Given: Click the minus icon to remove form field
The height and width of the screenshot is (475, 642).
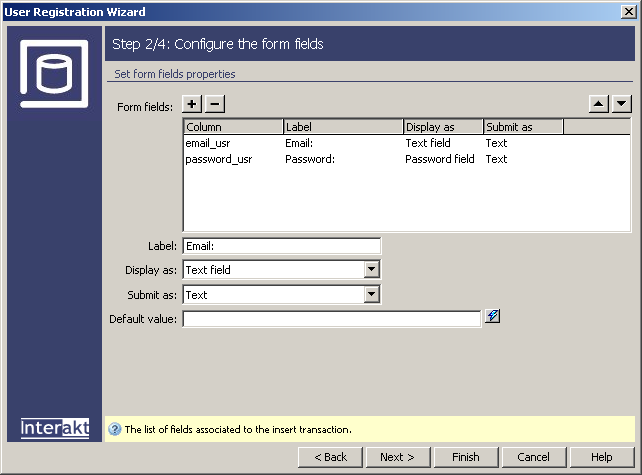Looking at the screenshot, I should click(x=215, y=105).
